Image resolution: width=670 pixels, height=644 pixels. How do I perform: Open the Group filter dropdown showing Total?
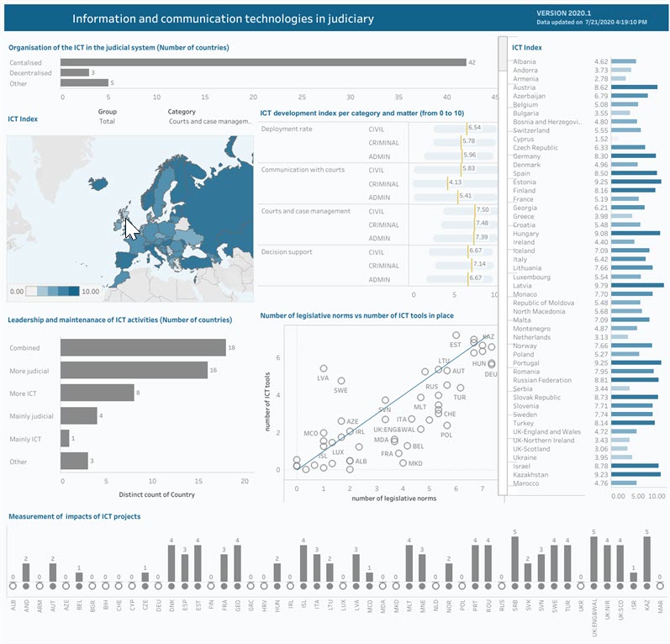tap(108, 122)
